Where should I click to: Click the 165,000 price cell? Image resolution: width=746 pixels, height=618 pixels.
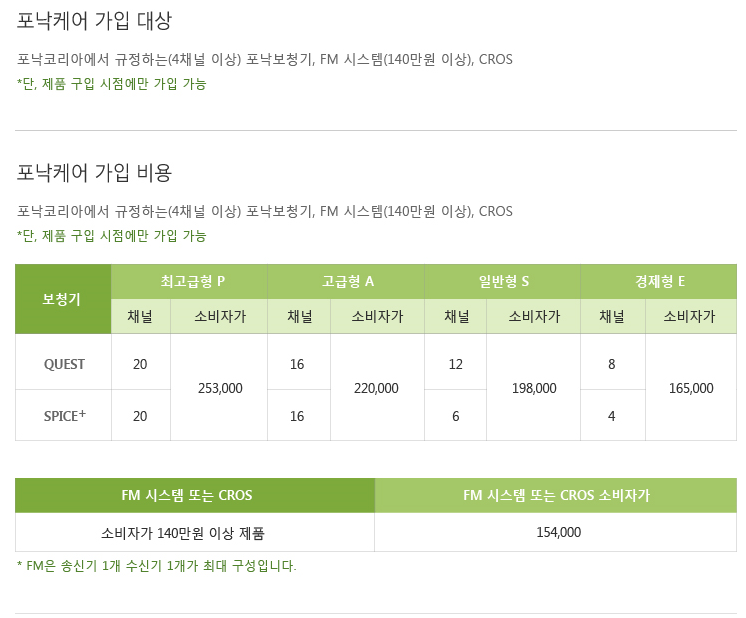(x=691, y=388)
